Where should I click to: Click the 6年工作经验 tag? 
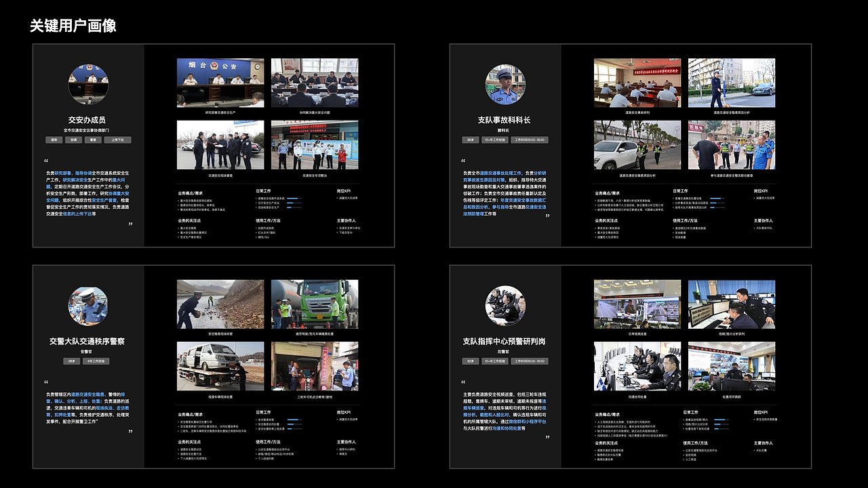(98, 361)
